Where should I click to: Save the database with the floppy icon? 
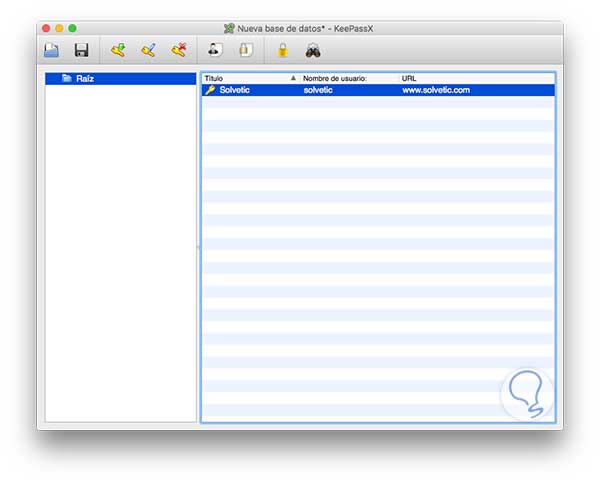coord(81,50)
